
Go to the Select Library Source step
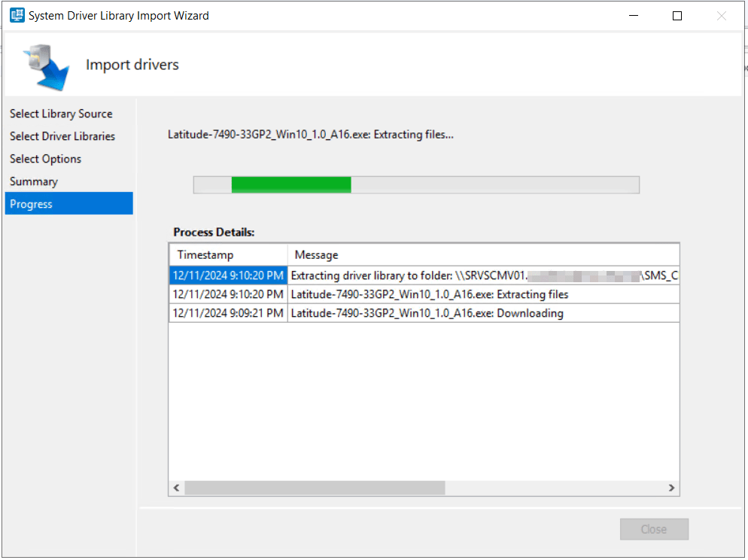pyautogui.click(x=61, y=114)
